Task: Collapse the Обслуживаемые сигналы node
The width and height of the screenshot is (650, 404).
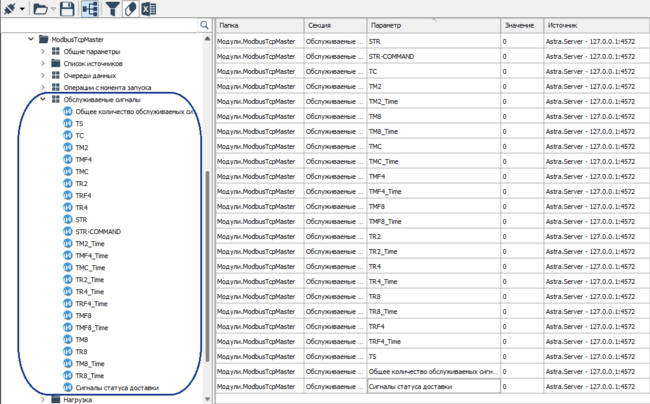Action: [x=42, y=100]
